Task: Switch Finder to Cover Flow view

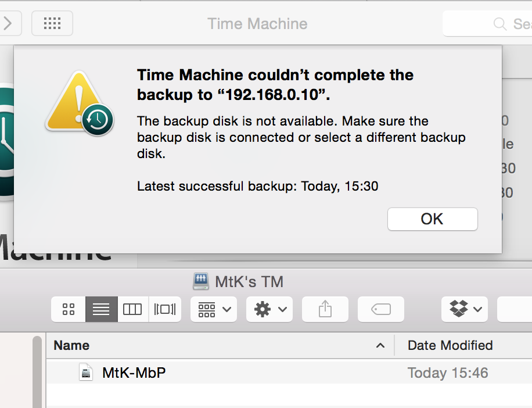Action: (x=165, y=309)
